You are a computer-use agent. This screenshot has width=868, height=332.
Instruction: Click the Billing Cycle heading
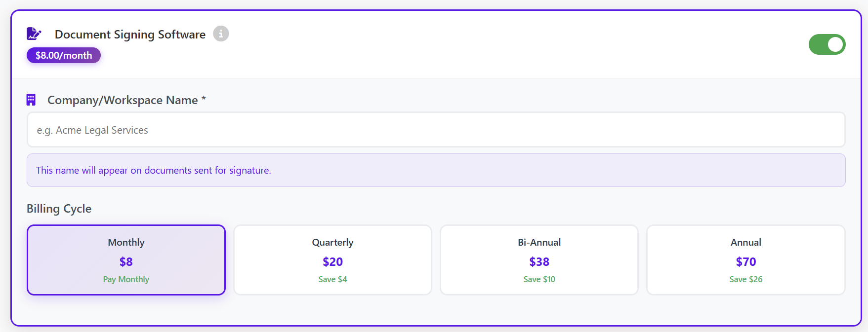(59, 209)
